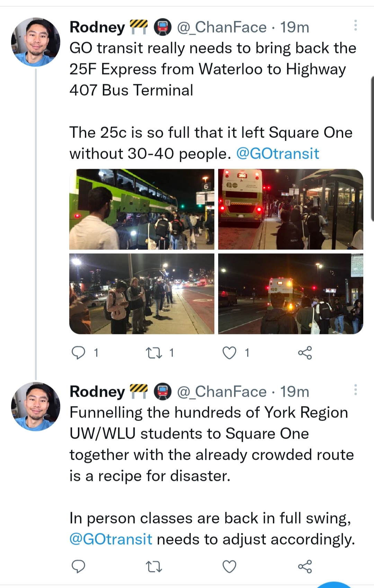Screen dimensions: 374x588
Task: Like the first tweet about GO transit
Action: [229, 353]
